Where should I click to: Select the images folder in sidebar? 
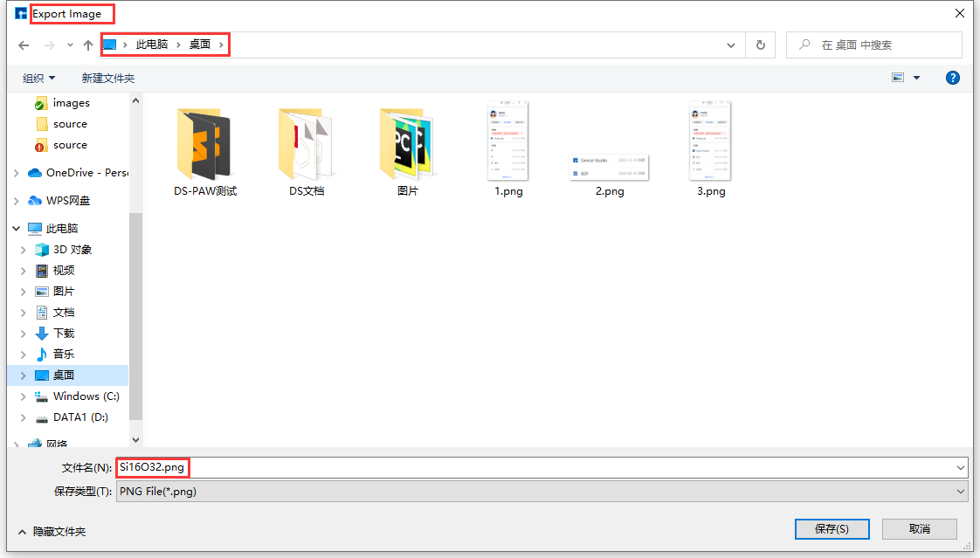[x=71, y=103]
